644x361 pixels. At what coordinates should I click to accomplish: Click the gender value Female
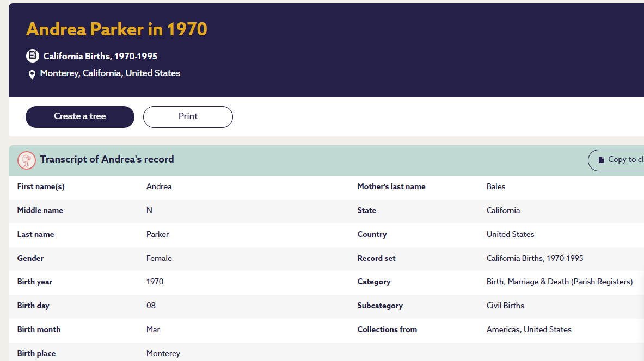click(159, 258)
